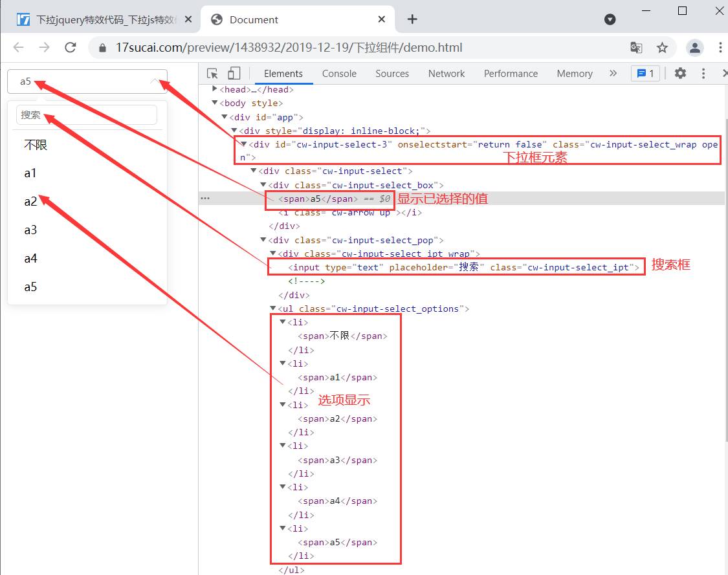Bookmark this page with star icon
Image resolution: width=728 pixels, height=575 pixels.
click(662, 47)
